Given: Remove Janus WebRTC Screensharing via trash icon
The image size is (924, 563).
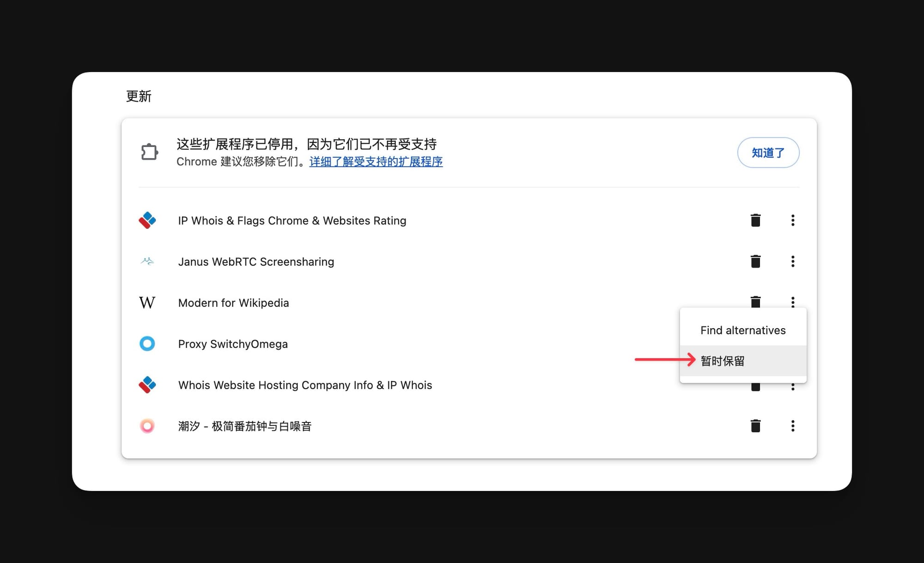Looking at the screenshot, I should 755,261.
